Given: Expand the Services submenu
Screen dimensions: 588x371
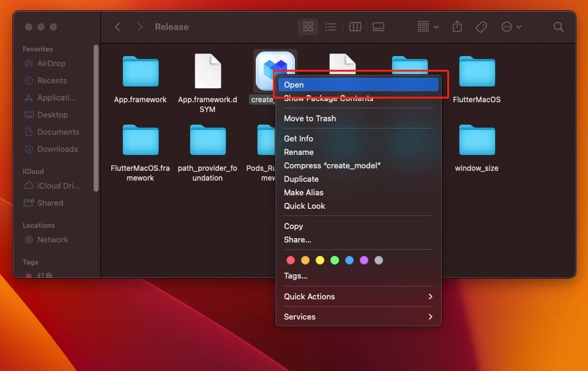Looking at the screenshot, I should coord(358,317).
